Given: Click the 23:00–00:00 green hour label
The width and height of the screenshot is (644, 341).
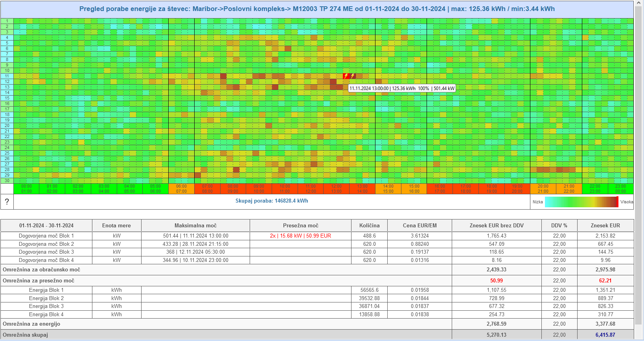Looking at the screenshot, I should coord(620,189).
